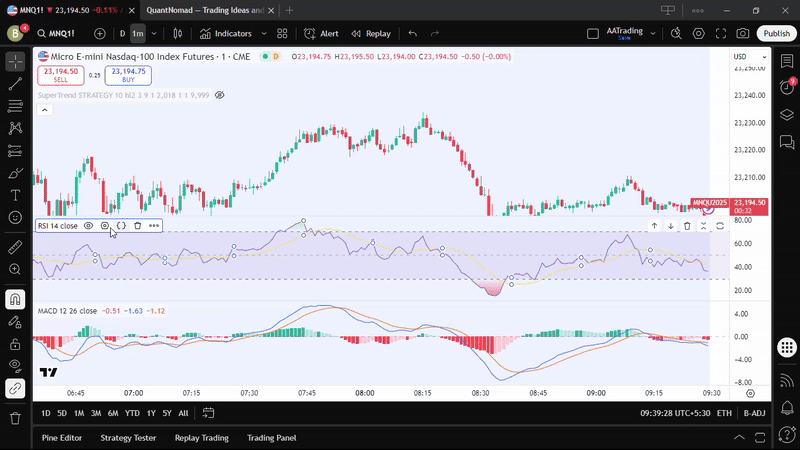Open chart settings hexagon icon

click(698, 34)
